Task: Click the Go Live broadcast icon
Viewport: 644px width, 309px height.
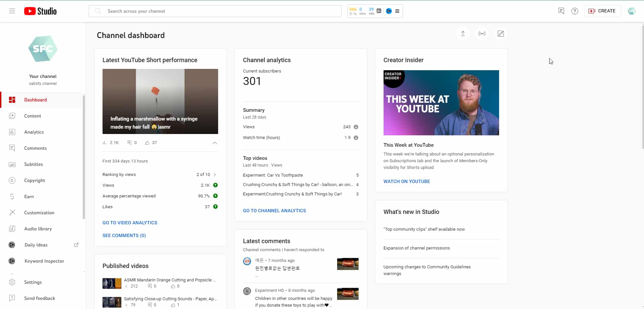Action: [x=482, y=34]
